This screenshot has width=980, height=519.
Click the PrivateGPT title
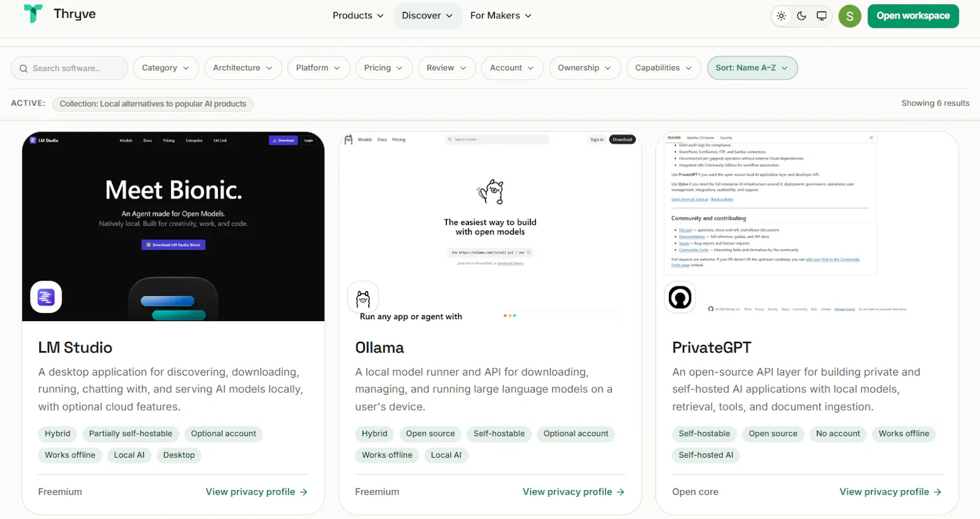pyautogui.click(x=712, y=347)
